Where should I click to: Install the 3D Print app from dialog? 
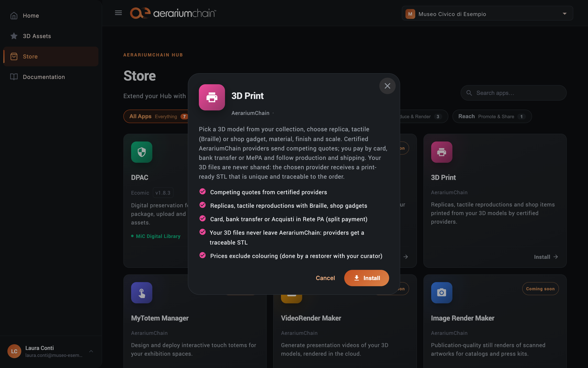coord(366,278)
